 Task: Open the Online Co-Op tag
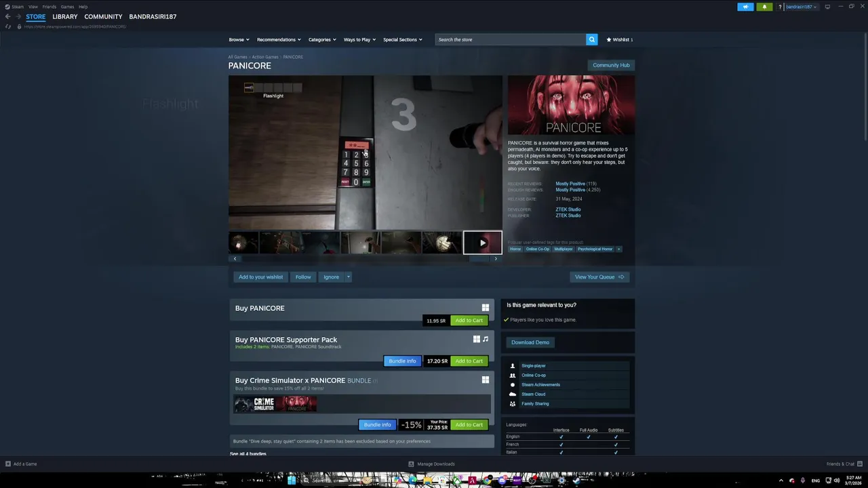pyautogui.click(x=538, y=249)
